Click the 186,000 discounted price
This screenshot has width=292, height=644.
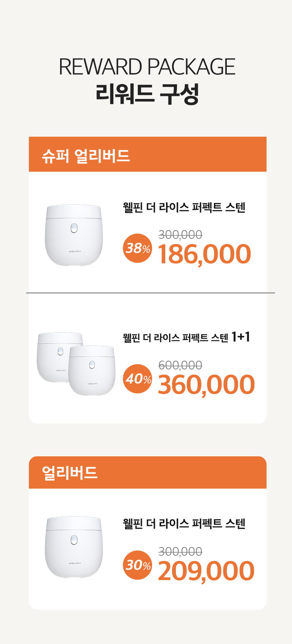click(x=204, y=254)
